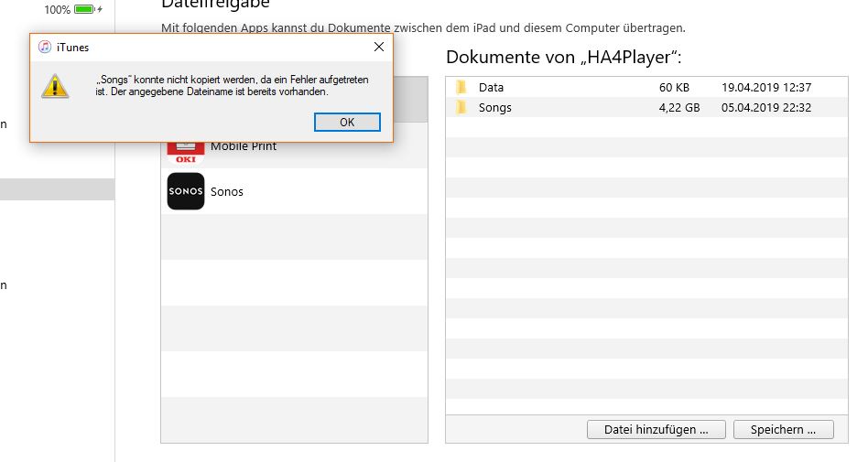The image size is (868, 462).
Task: Close the iTunes error dialog with X
Action: tap(379, 48)
